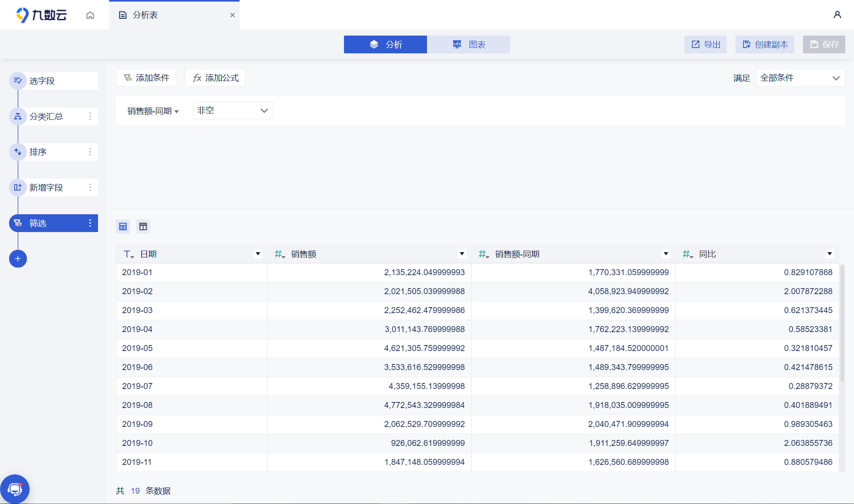This screenshot has height=504, width=854.
Task: Click the add step plus button
Action: tap(18, 259)
